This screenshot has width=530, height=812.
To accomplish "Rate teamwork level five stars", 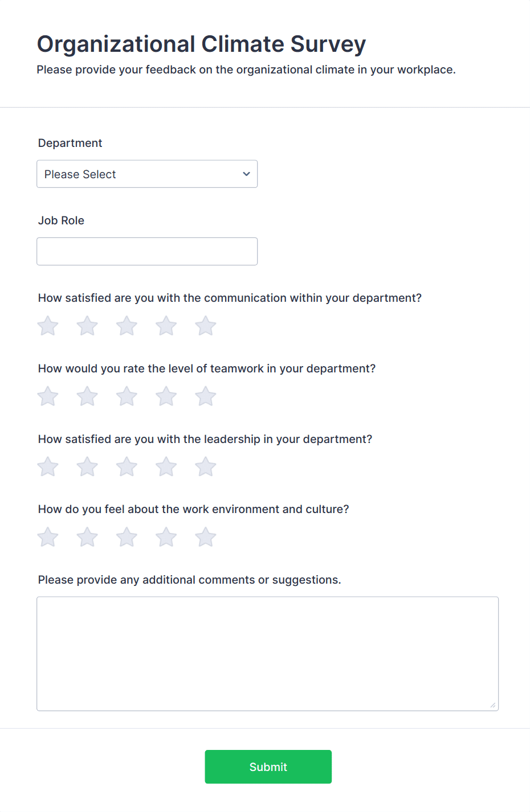I will coord(205,396).
